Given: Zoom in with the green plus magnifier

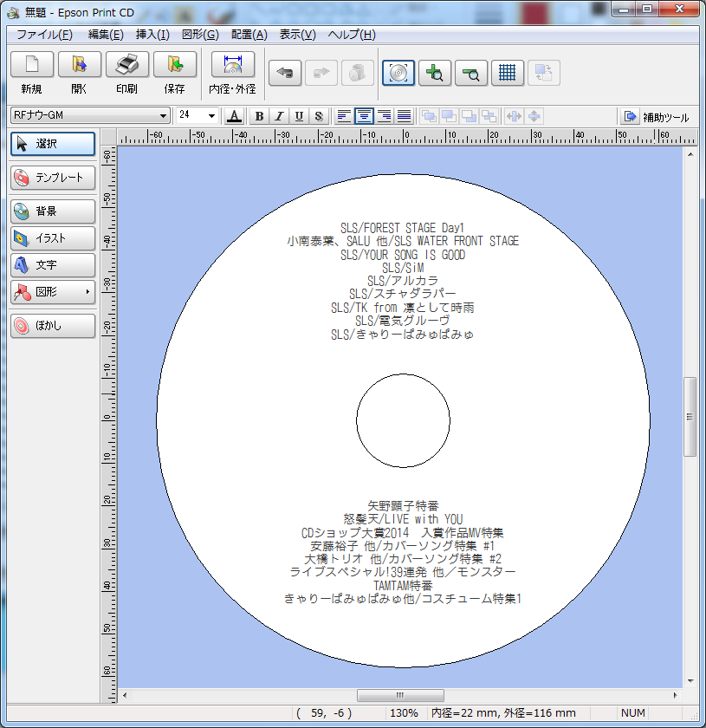Looking at the screenshot, I should (435, 73).
